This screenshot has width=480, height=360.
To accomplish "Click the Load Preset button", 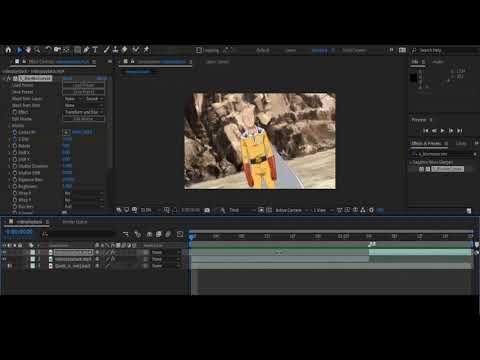I will [84, 85].
